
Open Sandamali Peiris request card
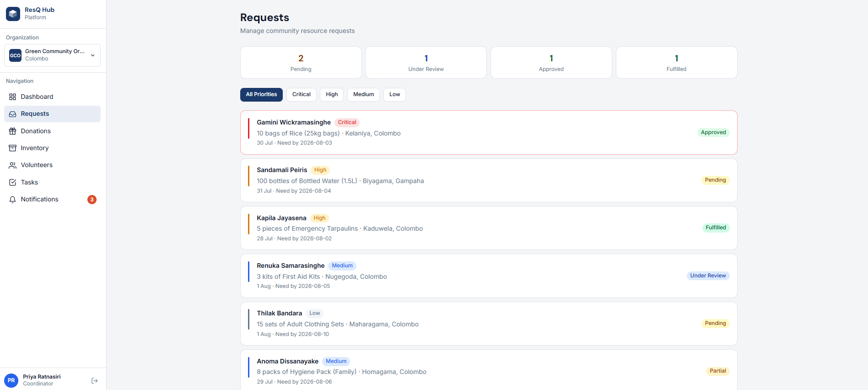pyautogui.click(x=489, y=180)
